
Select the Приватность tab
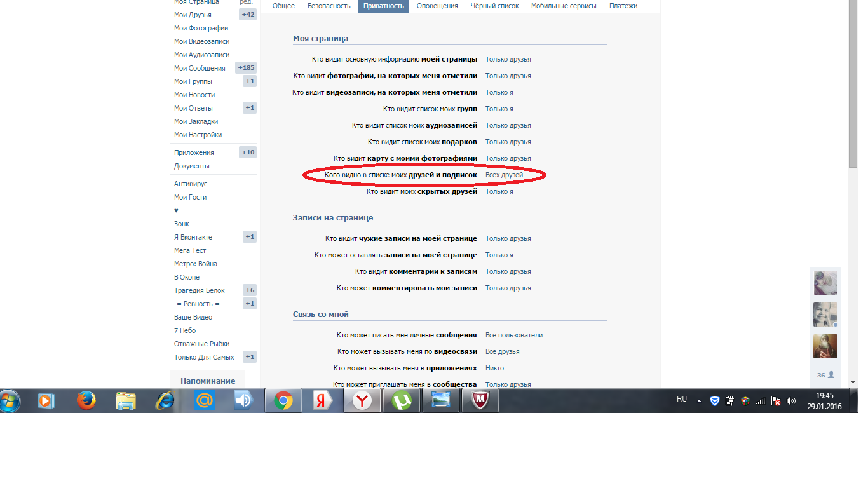click(x=384, y=6)
